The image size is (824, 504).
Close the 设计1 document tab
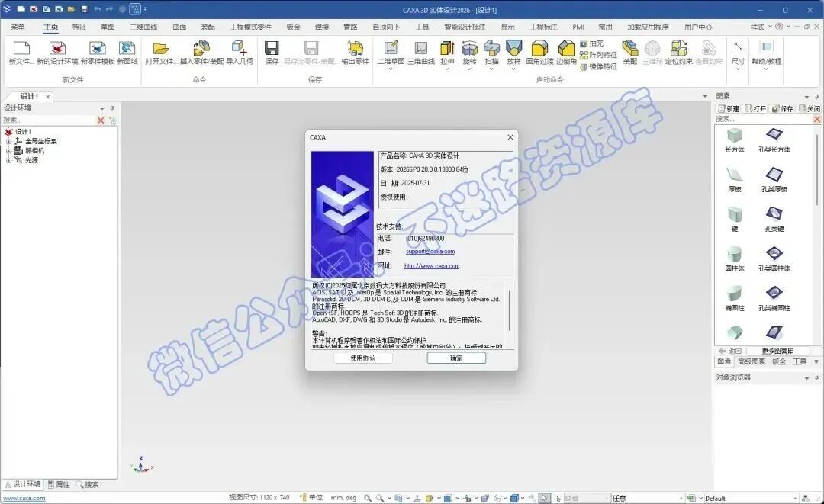48,97
